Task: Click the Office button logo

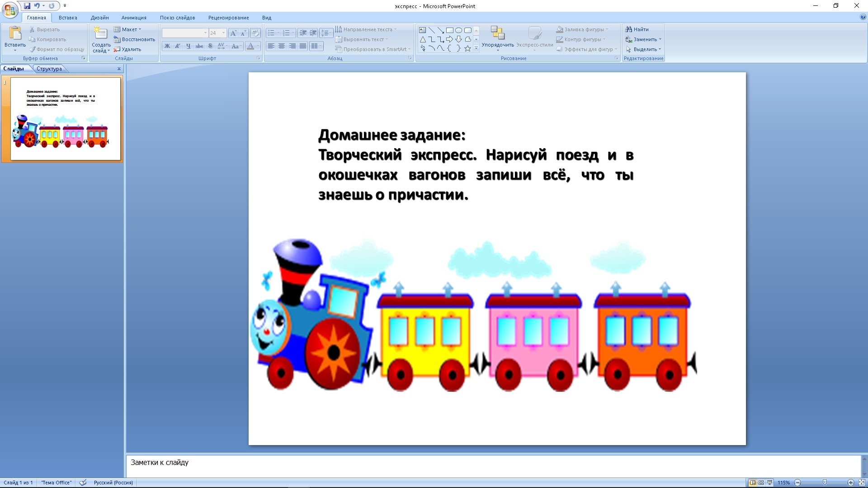Action: (x=9, y=9)
